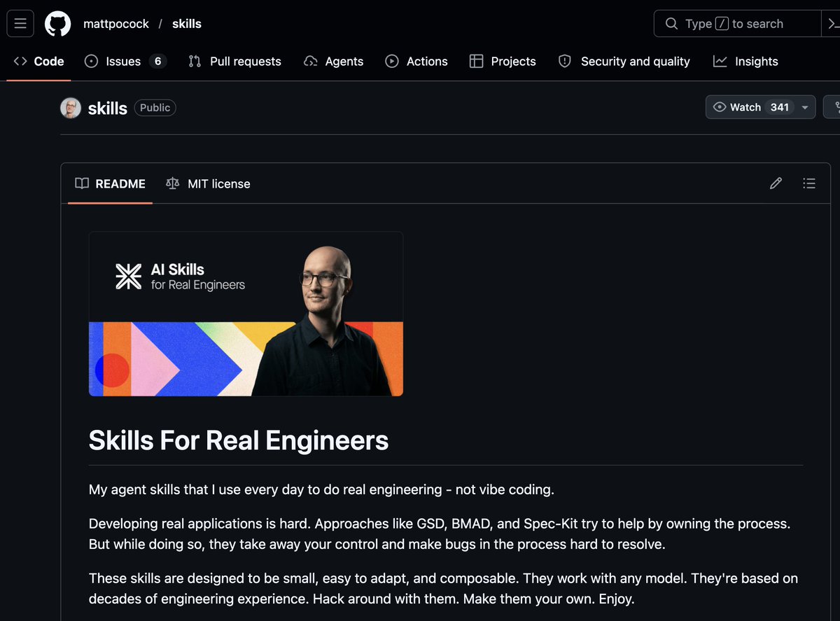Click the circle-dot icon on Issues tab
Image resolution: width=840 pixels, height=621 pixels.
click(x=91, y=62)
